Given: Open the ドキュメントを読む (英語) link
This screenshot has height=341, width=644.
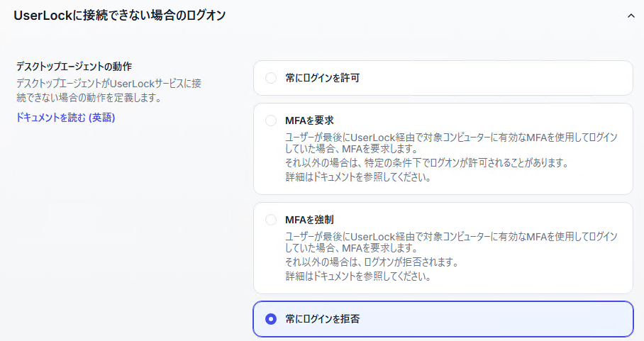Looking at the screenshot, I should 65,118.
